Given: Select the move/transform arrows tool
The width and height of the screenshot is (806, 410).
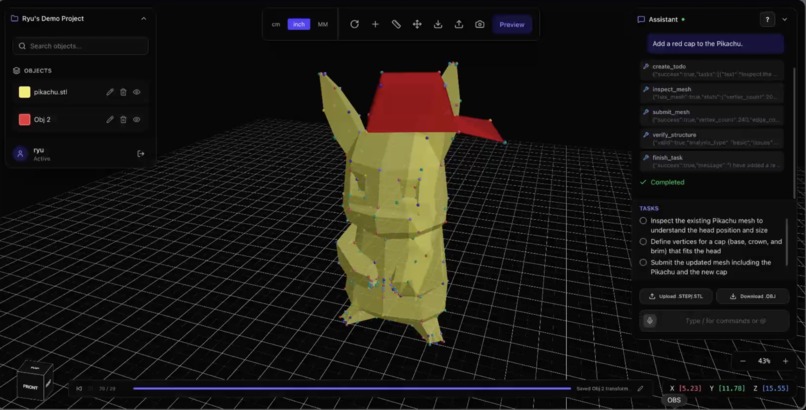Looking at the screenshot, I should [x=417, y=24].
